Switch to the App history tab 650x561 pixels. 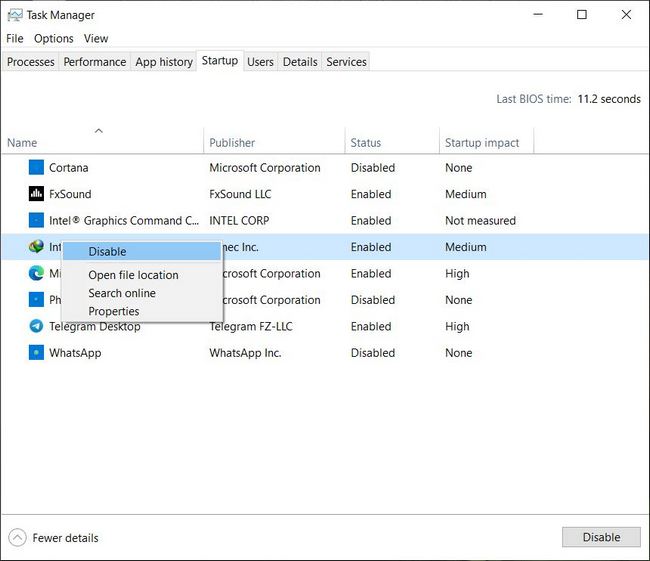(x=164, y=62)
